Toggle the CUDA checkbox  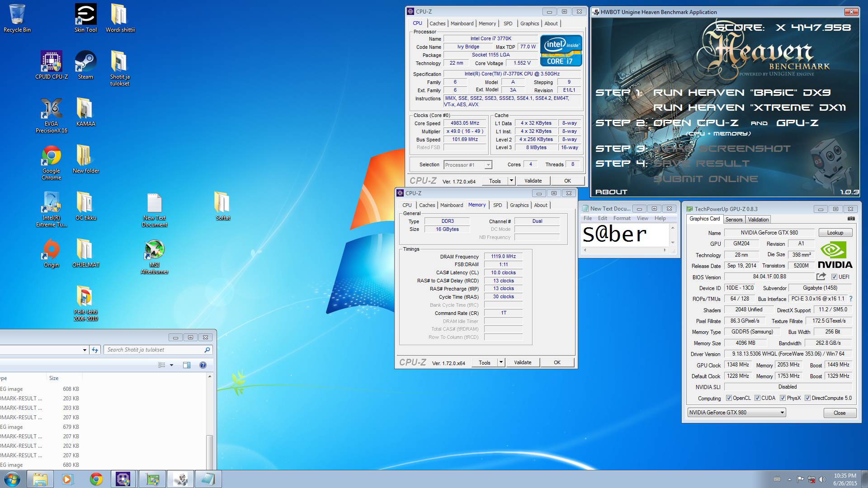pyautogui.click(x=757, y=398)
